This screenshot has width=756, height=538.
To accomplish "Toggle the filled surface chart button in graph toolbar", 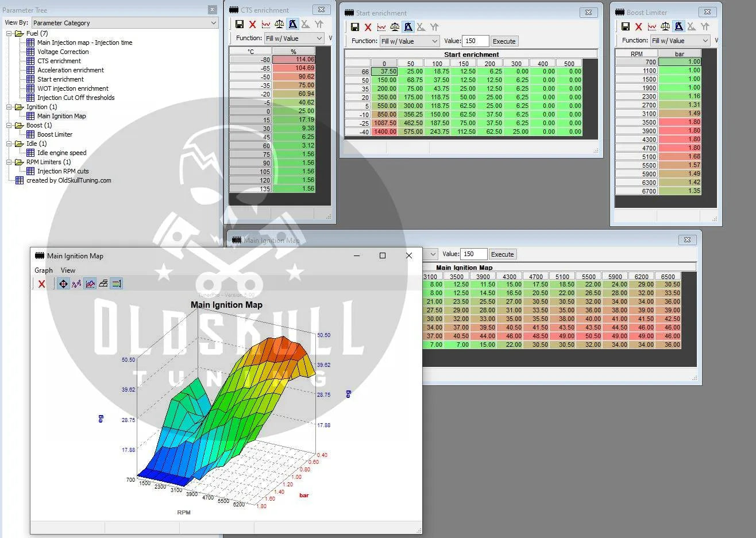I will pos(90,284).
